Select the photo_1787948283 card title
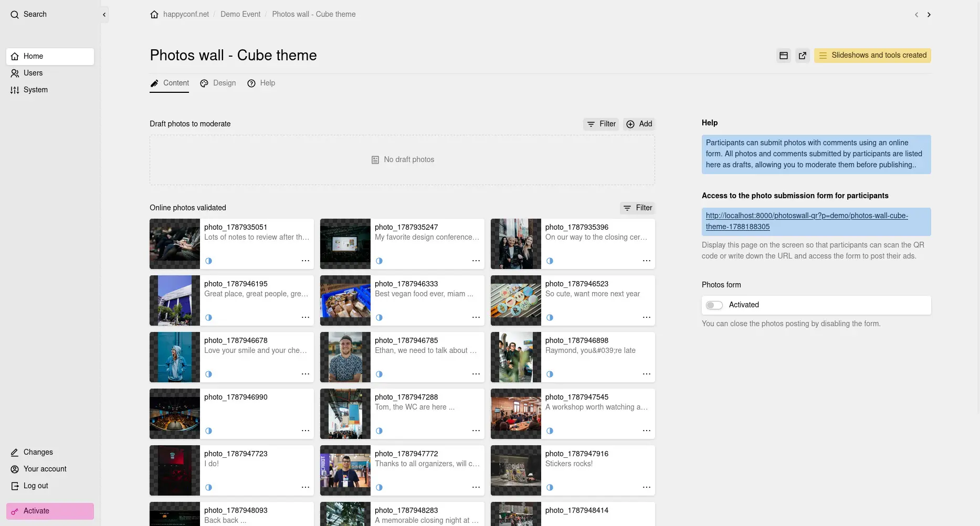The width and height of the screenshot is (980, 526). [x=406, y=511]
